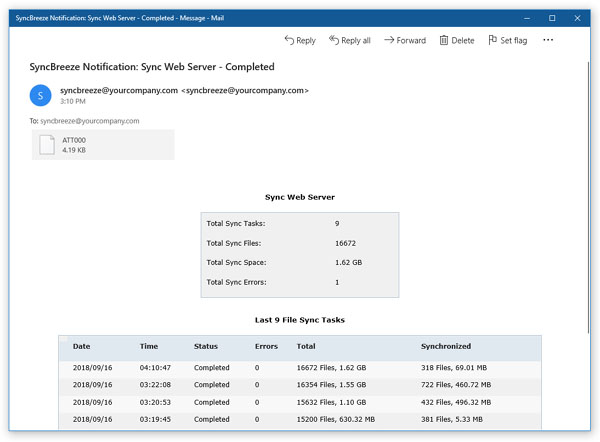Viewport: 600px width, 442px height.
Task: Click the cell 722 Files, 460.72 MB
Action: click(x=456, y=385)
